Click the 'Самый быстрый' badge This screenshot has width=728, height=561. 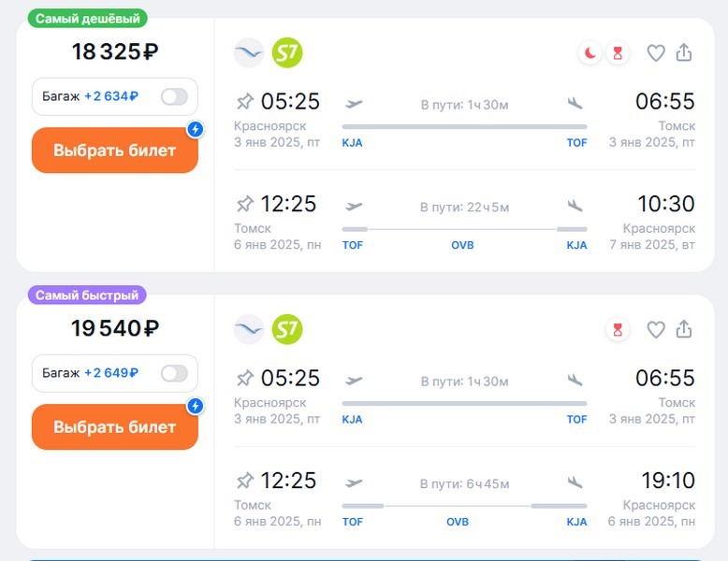[x=86, y=295]
